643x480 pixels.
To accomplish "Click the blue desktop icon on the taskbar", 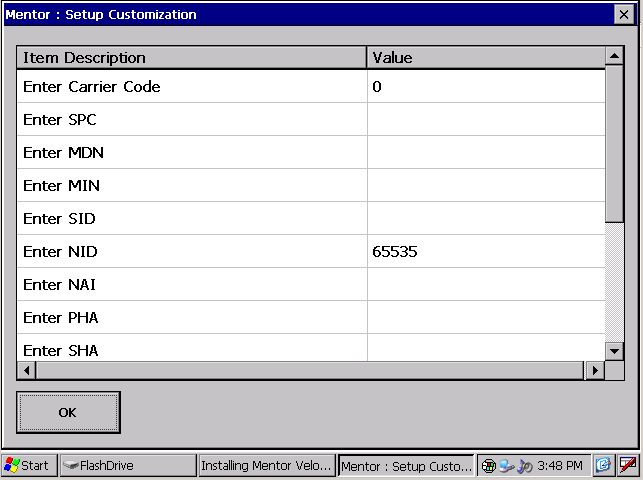I will (x=603, y=465).
